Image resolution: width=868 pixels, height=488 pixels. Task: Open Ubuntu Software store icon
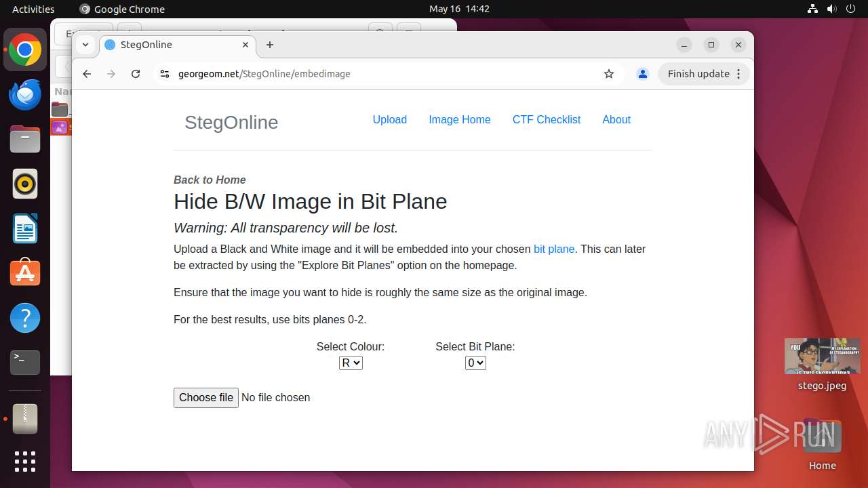tap(25, 273)
